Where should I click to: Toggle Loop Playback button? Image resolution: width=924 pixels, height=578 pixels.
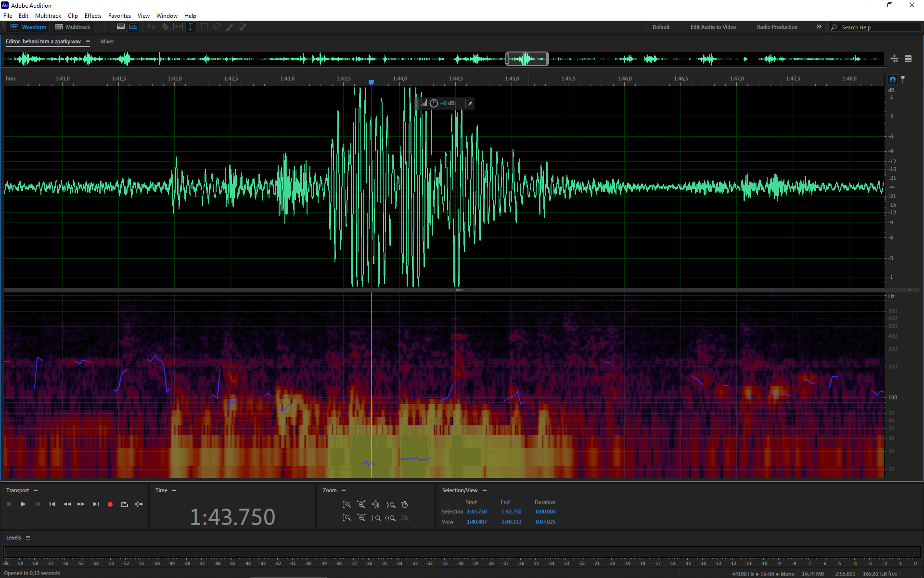click(125, 504)
